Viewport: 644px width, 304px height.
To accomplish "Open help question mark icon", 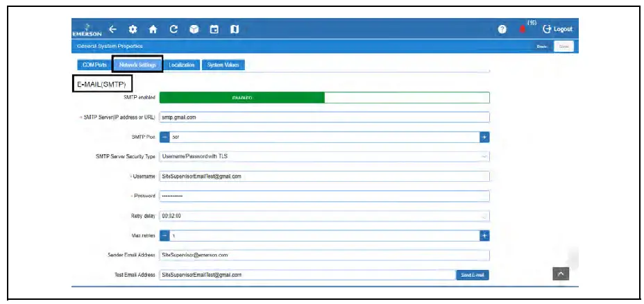I will point(502,29).
